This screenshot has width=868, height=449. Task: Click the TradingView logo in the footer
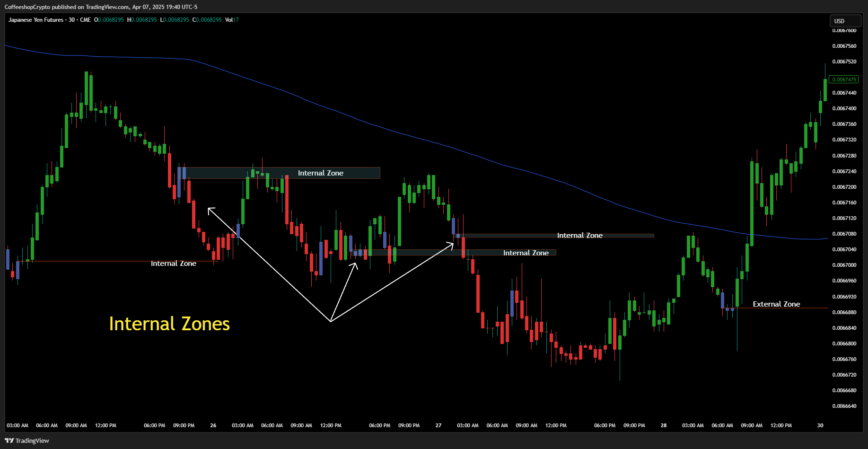[27, 440]
